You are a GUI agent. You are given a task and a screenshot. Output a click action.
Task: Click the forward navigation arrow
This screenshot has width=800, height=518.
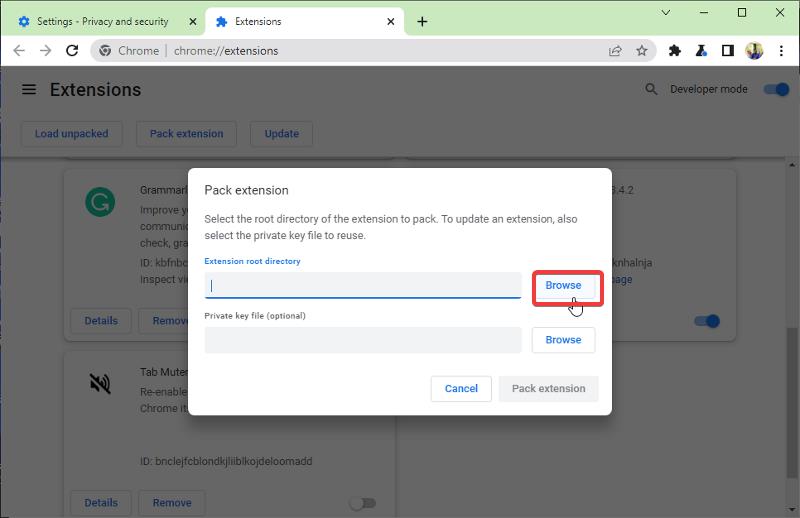pos(45,51)
